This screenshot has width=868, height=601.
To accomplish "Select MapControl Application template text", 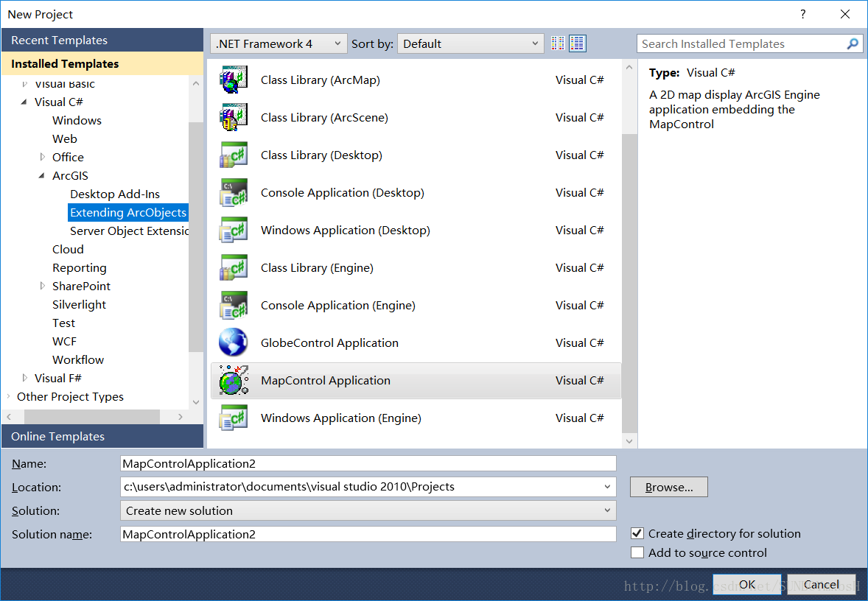I will (x=326, y=380).
